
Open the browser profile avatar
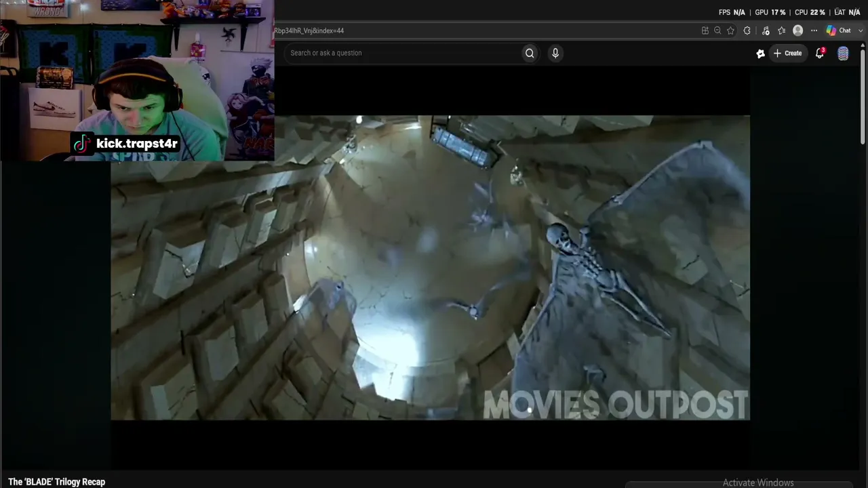coord(798,30)
